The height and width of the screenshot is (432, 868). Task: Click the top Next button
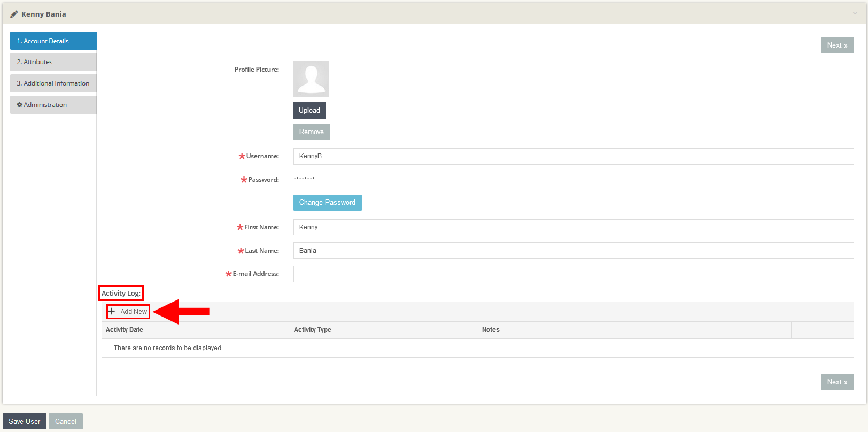(838, 45)
